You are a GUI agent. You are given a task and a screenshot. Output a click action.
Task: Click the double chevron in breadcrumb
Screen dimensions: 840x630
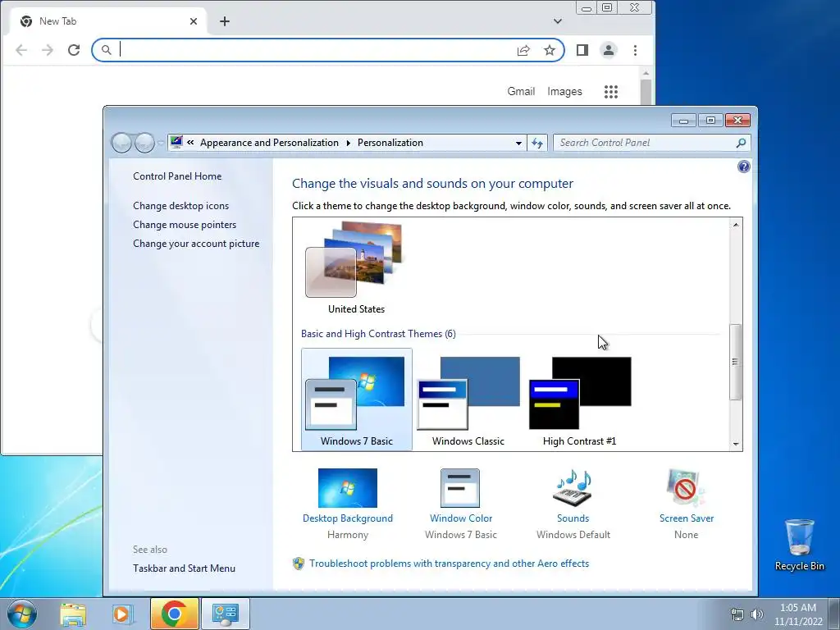[190, 143]
